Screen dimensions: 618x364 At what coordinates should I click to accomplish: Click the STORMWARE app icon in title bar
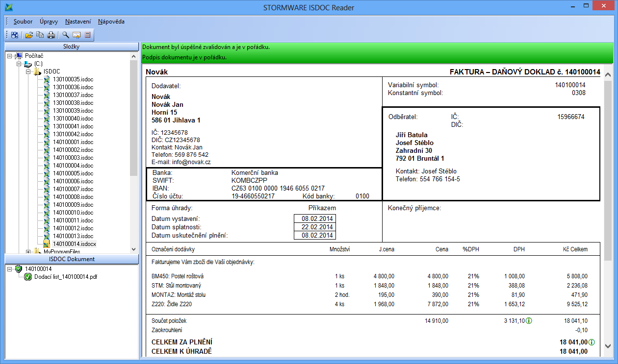point(8,7)
